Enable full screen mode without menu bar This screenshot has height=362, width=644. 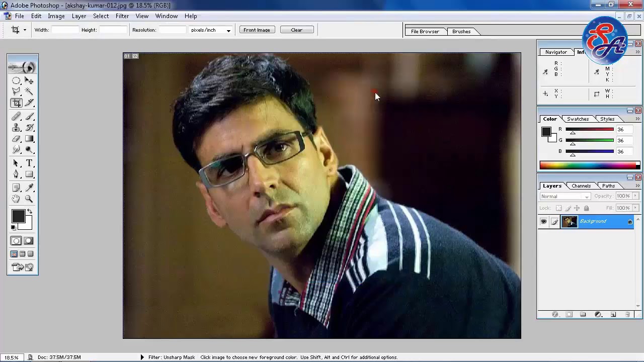pos(30,254)
